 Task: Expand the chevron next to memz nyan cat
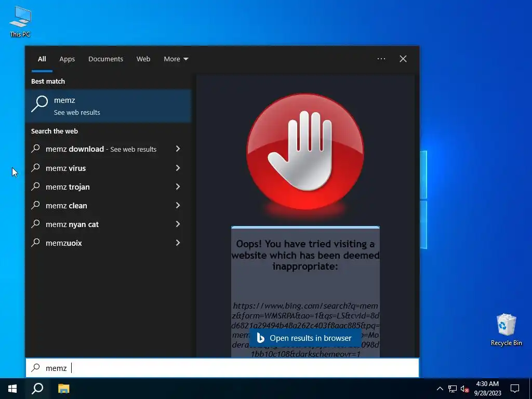[178, 223]
